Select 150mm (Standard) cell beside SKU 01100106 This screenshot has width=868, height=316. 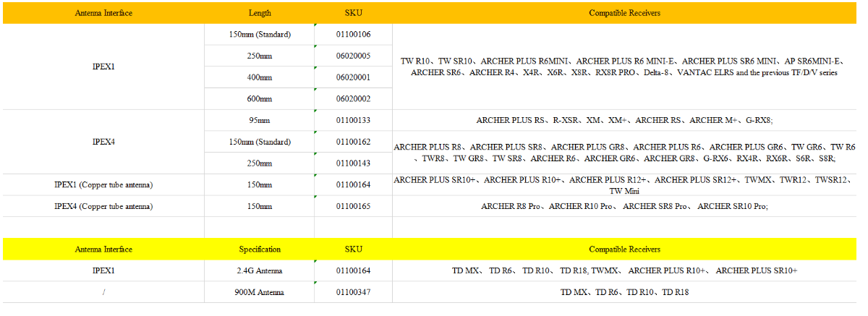pos(260,35)
